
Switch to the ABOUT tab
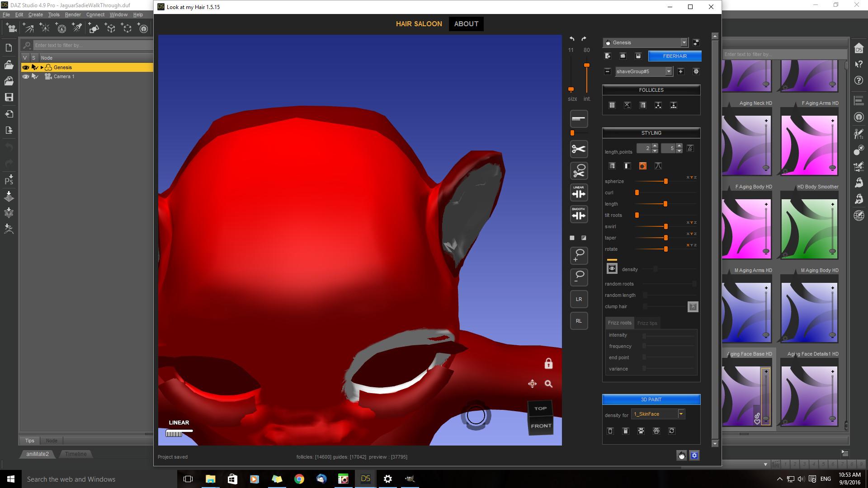coord(466,24)
